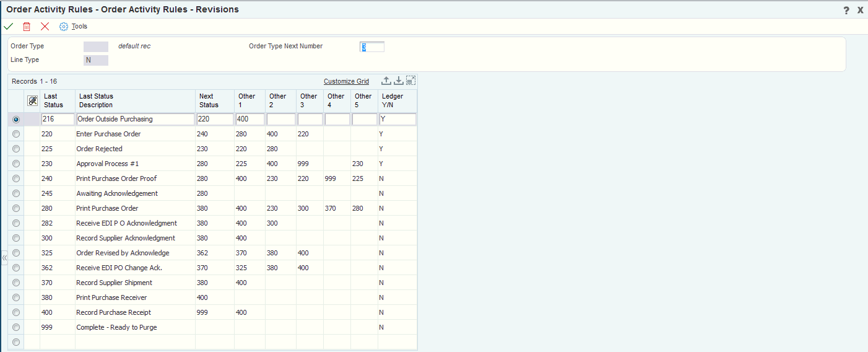This screenshot has height=352, width=868.
Task: Click the import grid data download icon
Action: (399, 81)
